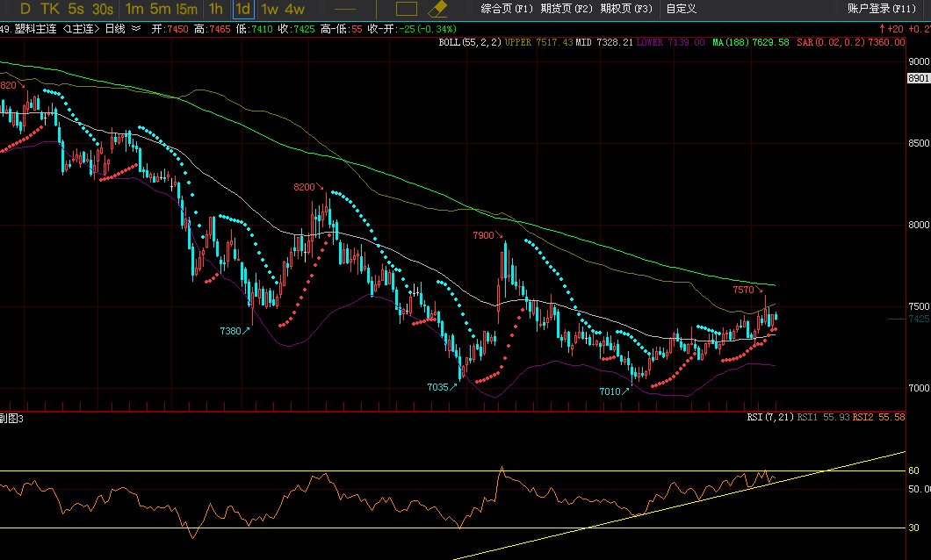The height and width of the screenshot is (560, 931).
Task: Click the 开:7450 open price value
Action: [170, 28]
